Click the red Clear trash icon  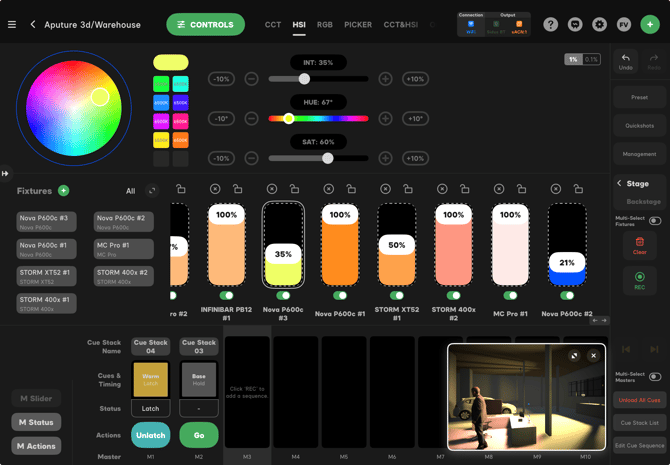640,245
